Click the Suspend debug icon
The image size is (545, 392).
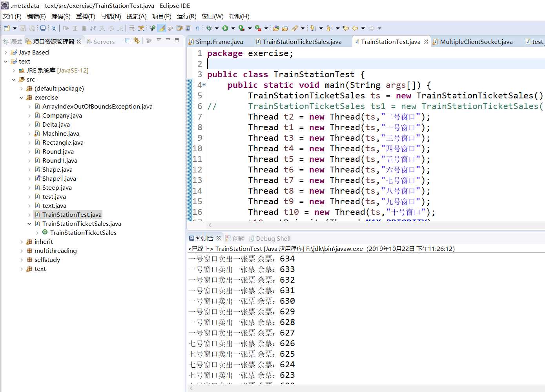pos(75,28)
